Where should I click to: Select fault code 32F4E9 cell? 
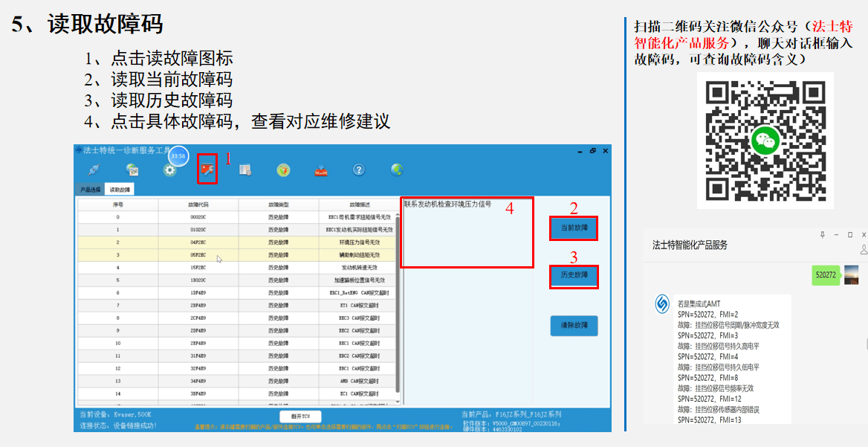(198, 368)
